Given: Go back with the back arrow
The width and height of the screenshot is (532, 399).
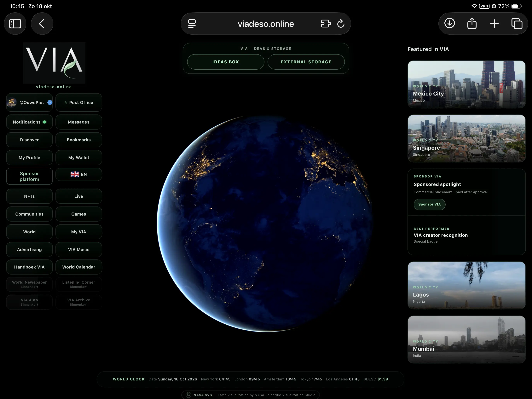Looking at the screenshot, I should pos(42,24).
